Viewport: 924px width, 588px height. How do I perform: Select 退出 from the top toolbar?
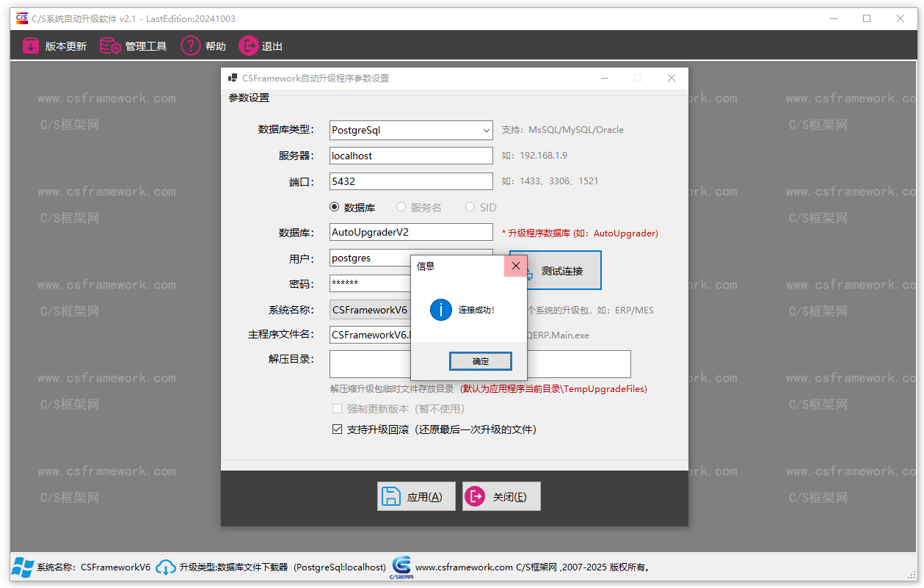click(x=261, y=45)
